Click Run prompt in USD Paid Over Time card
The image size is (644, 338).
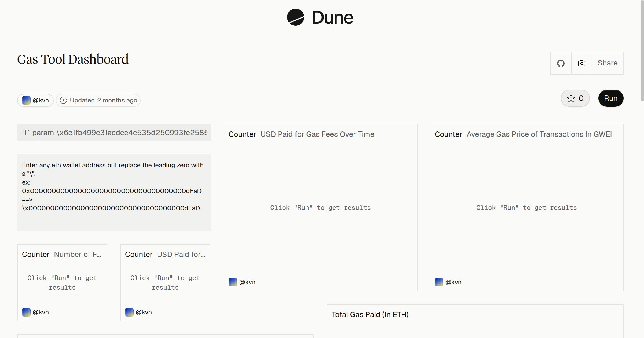320,208
